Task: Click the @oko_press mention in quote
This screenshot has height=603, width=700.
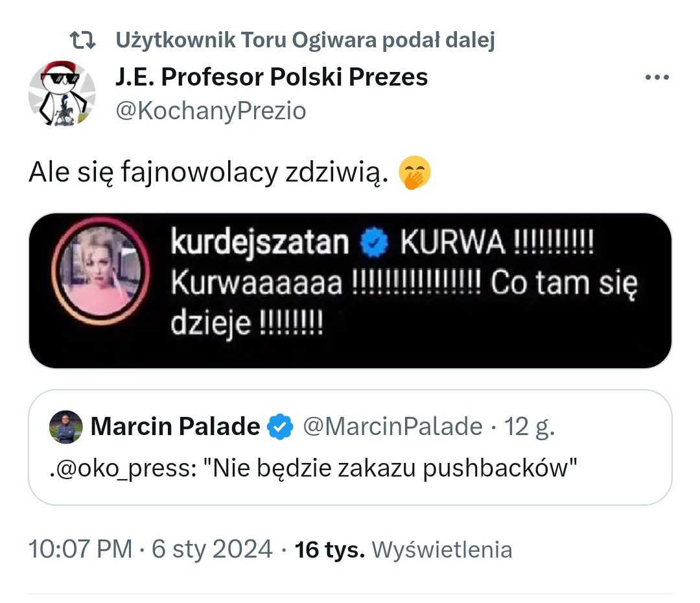Action: 122,469
